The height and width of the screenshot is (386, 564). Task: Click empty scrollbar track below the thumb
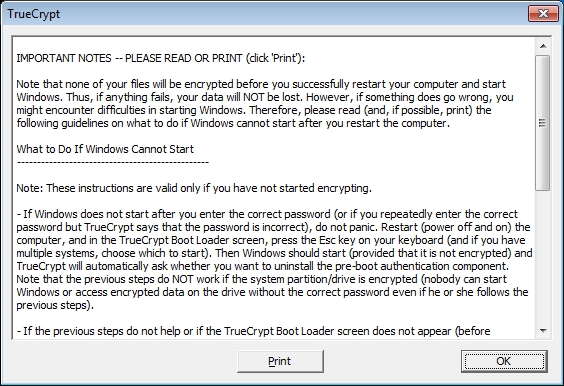543,257
